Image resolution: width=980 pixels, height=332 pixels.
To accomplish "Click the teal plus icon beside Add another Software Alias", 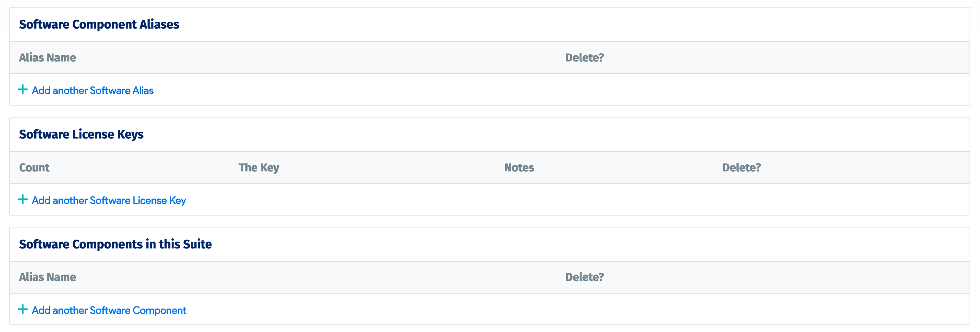I will (x=23, y=90).
